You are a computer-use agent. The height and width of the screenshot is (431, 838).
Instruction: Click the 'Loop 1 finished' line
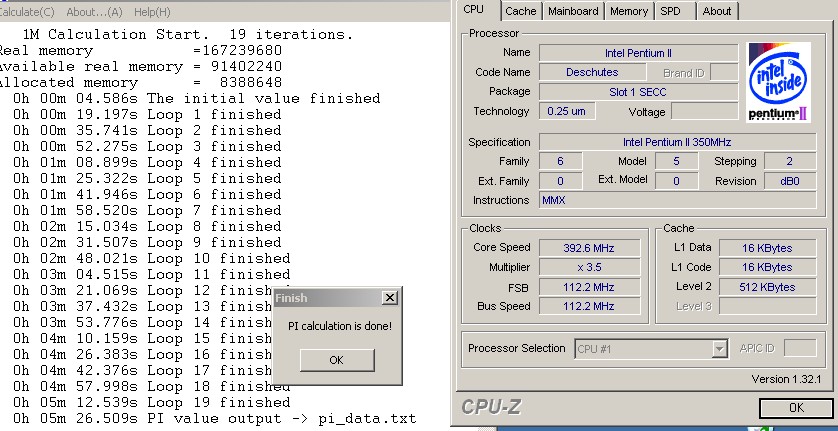click(147, 114)
